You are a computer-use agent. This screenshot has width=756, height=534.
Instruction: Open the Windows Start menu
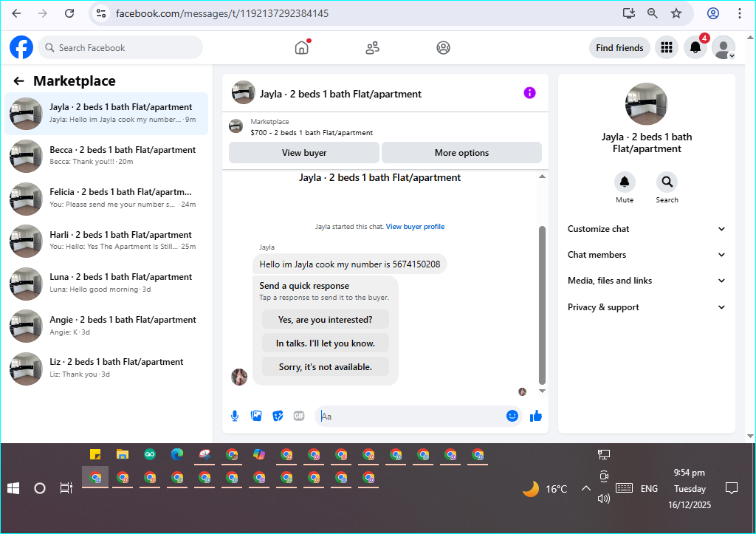(13, 488)
